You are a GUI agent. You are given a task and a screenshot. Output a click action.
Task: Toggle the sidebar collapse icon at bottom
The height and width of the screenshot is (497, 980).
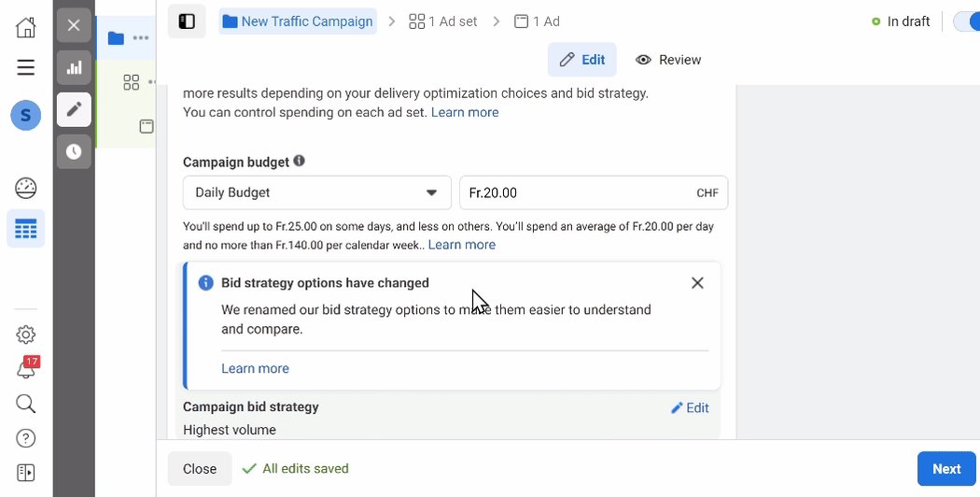coord(25,473)
